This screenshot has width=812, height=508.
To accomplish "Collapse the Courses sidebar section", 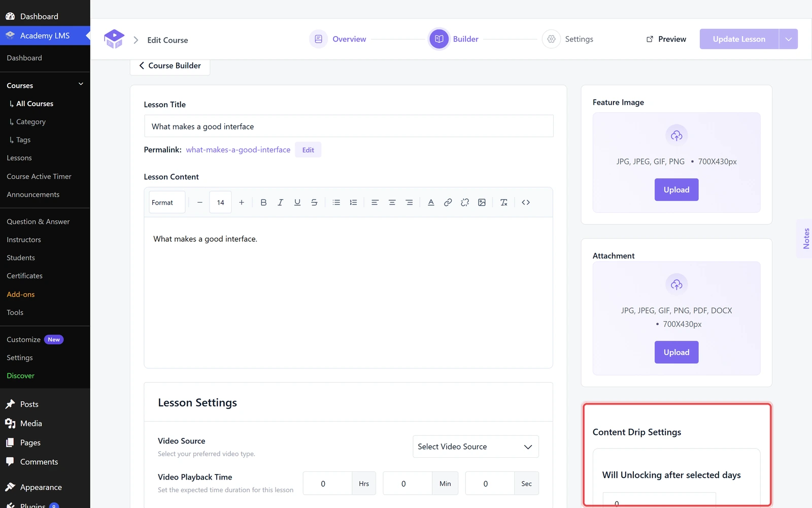I will [x=81, y=84].
